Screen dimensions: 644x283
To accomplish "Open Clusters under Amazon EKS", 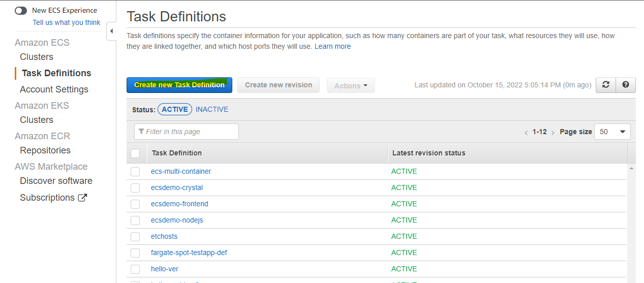I will click(37, 120).
